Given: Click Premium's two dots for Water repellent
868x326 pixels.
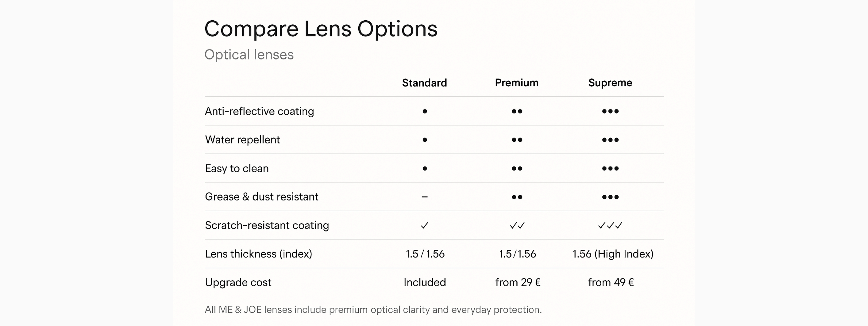Looking at the screenshot, I should [x=517, y=140].
